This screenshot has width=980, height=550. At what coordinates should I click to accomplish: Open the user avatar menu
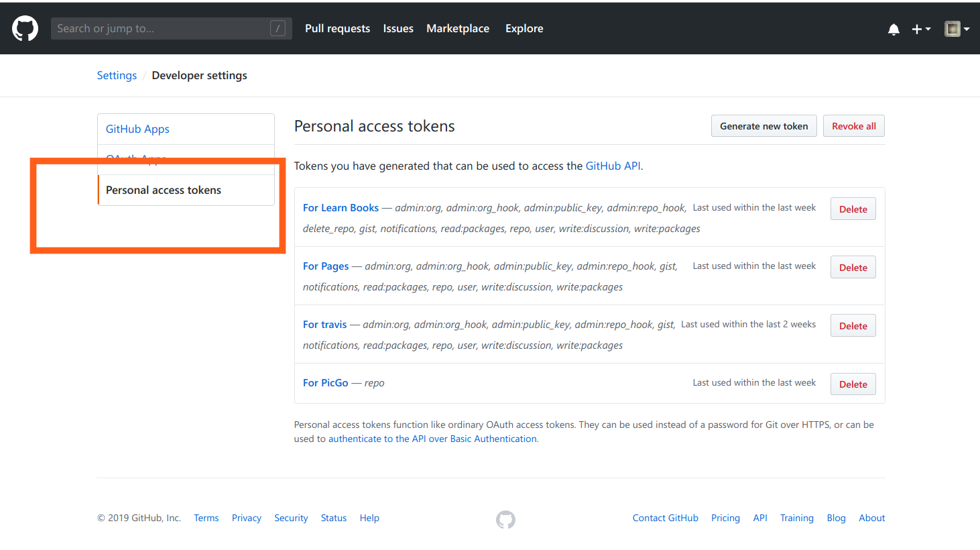coord(957,29)
